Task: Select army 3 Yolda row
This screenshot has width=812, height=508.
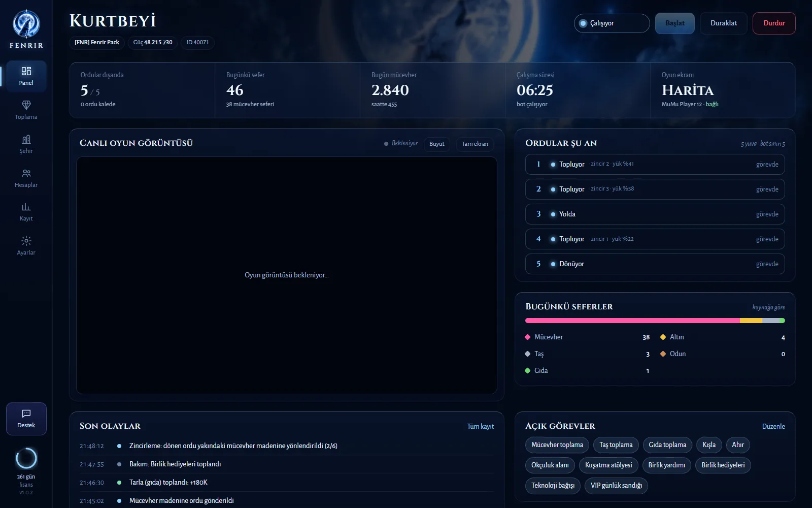Action: click(x=655, y=214)
